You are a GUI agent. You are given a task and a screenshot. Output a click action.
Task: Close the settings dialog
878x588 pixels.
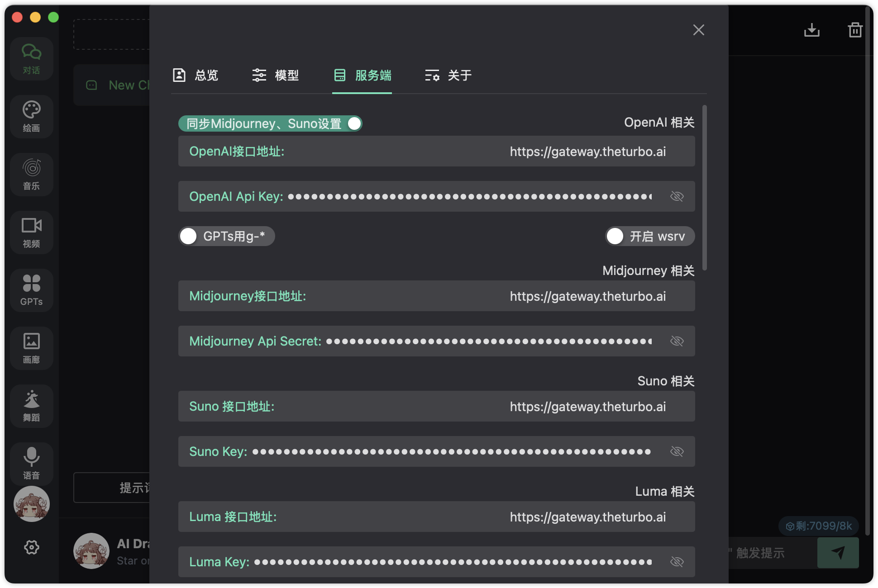[x=698, y=30]
